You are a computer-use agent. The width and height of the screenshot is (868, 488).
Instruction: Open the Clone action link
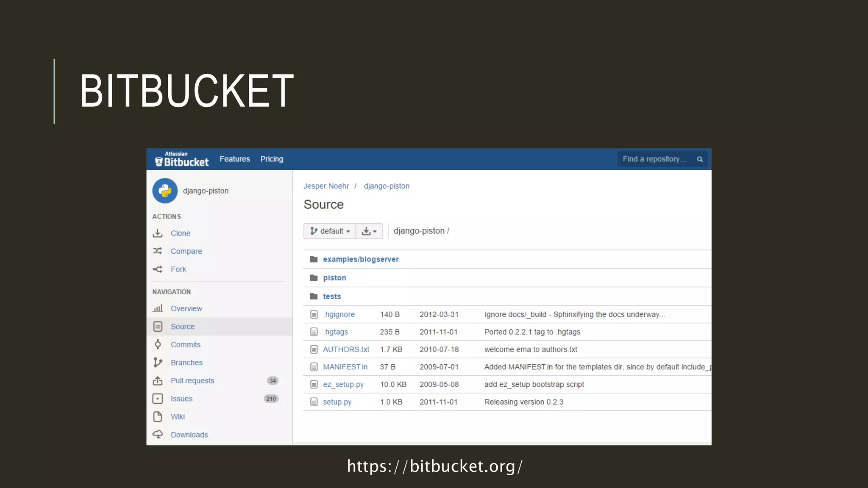[x=181, y=233]
